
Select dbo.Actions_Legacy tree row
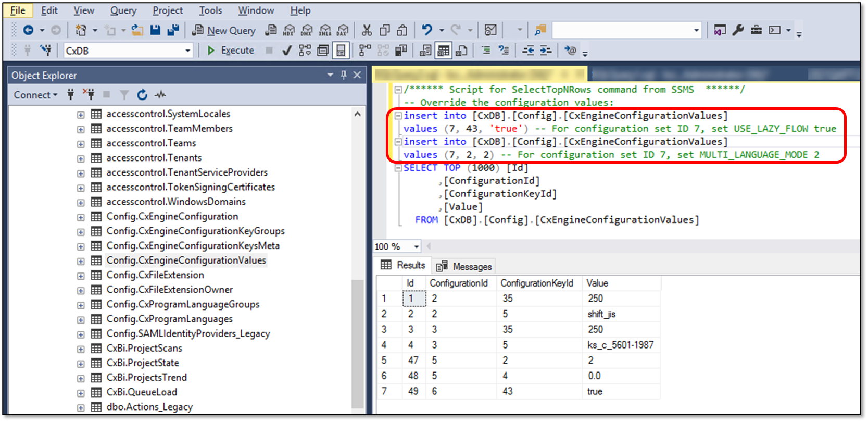point(149,407)
